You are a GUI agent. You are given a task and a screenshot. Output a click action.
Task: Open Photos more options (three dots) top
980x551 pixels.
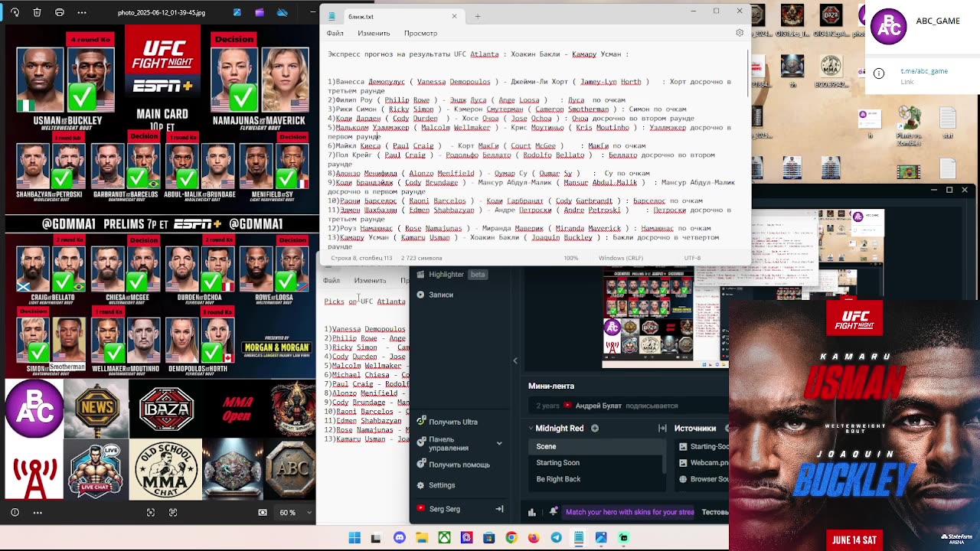82,12
